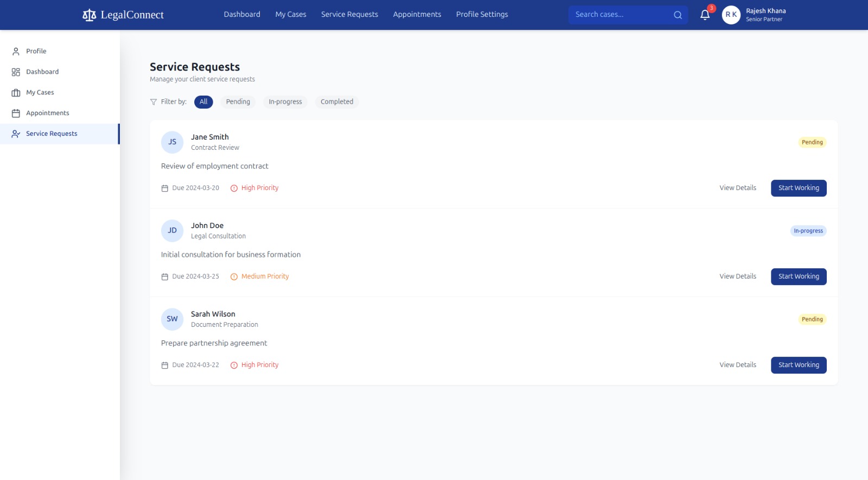Start Working on John Doe's request
The image size is (868, 480).
tap(799, 276)
